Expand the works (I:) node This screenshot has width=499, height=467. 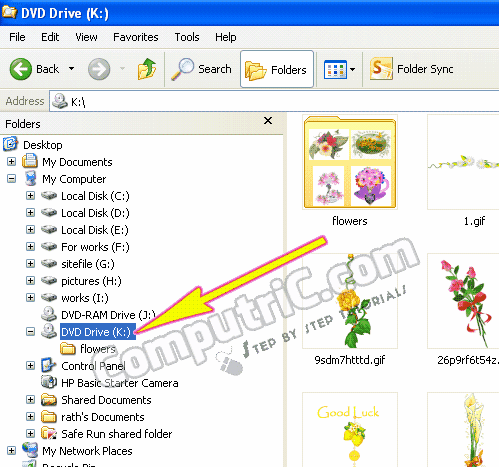[x=30, y=298]
